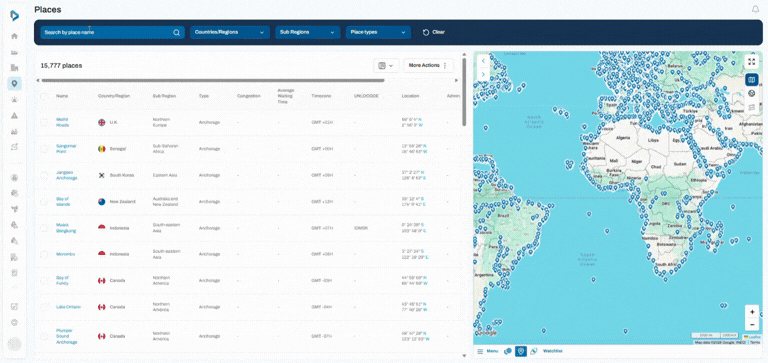Image resolution: width=768 pixels, height=363 pixels.
Task: Tick the checkbox for Methil Roads row
Action: 44,122
